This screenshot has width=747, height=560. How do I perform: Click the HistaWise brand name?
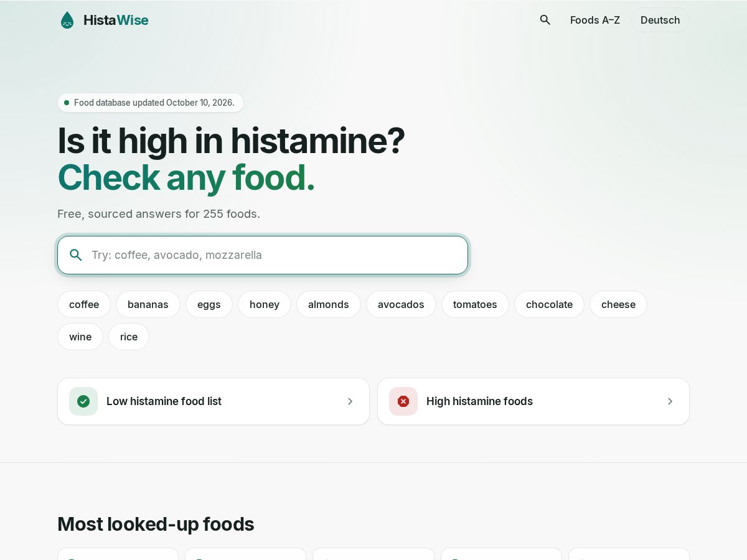coord(116,20)
